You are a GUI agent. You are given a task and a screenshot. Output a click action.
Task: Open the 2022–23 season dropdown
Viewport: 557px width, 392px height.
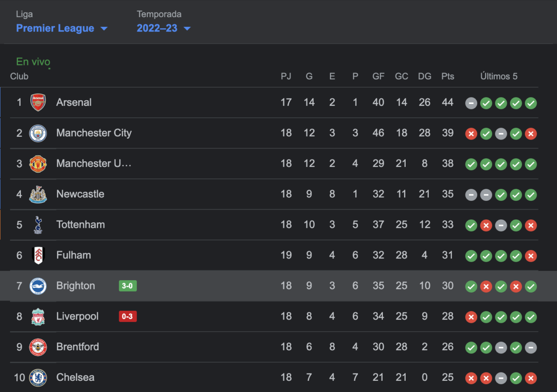point(163,28)
